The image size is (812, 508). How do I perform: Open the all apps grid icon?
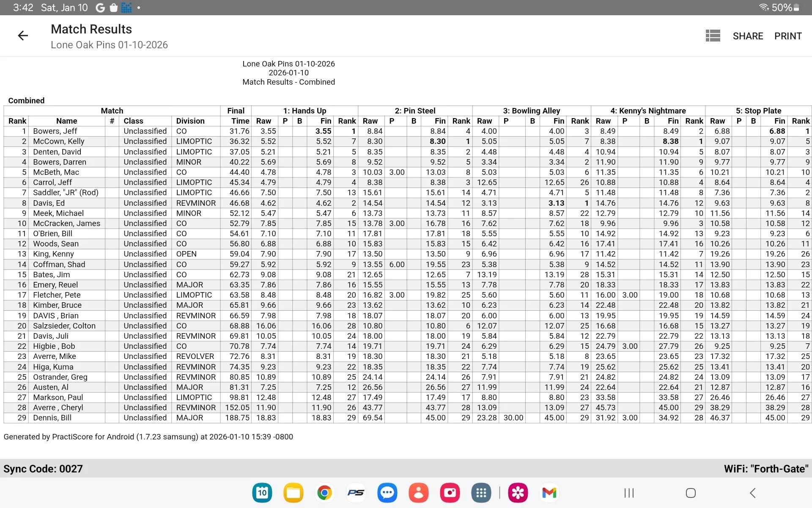pos(481,493)
